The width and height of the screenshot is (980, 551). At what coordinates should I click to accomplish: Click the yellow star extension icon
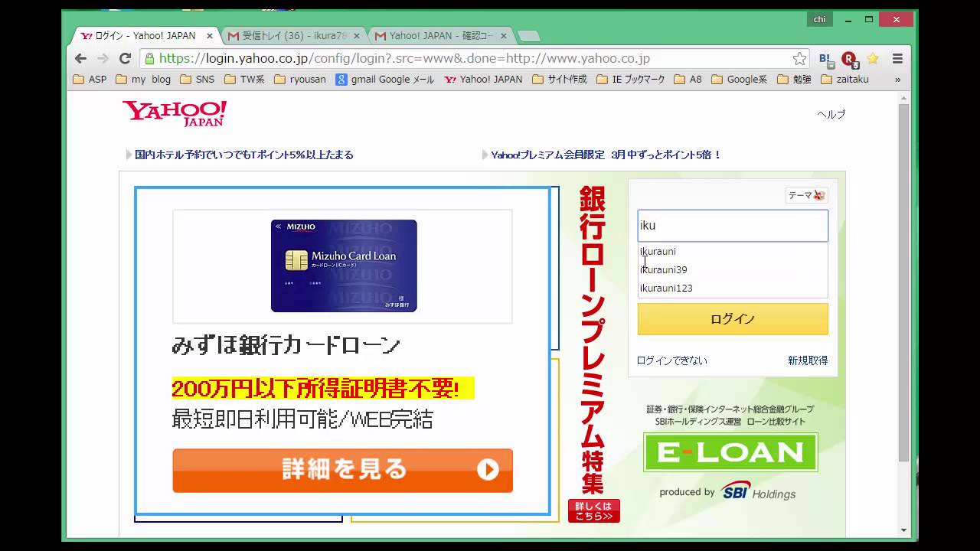[872, 59]
